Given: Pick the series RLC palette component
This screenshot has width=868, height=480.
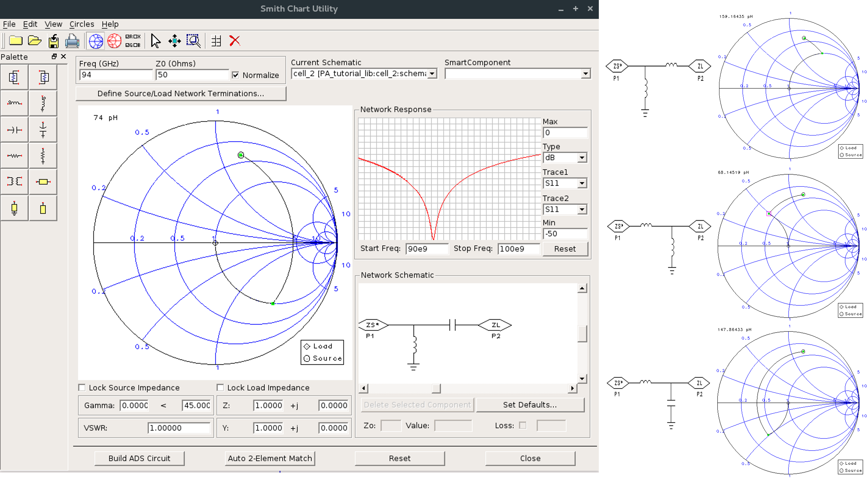Looking at the screenshot, I should click(x=14, y=78).
